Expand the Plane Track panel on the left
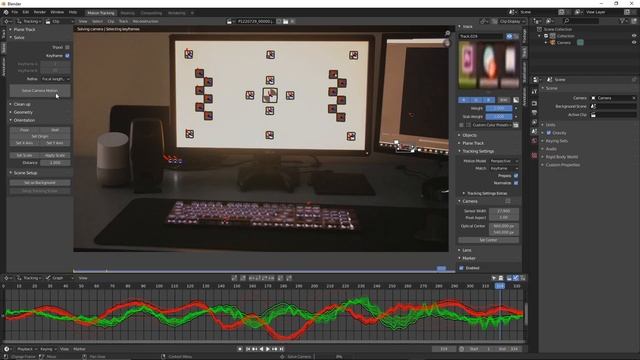 pos(24,29)
